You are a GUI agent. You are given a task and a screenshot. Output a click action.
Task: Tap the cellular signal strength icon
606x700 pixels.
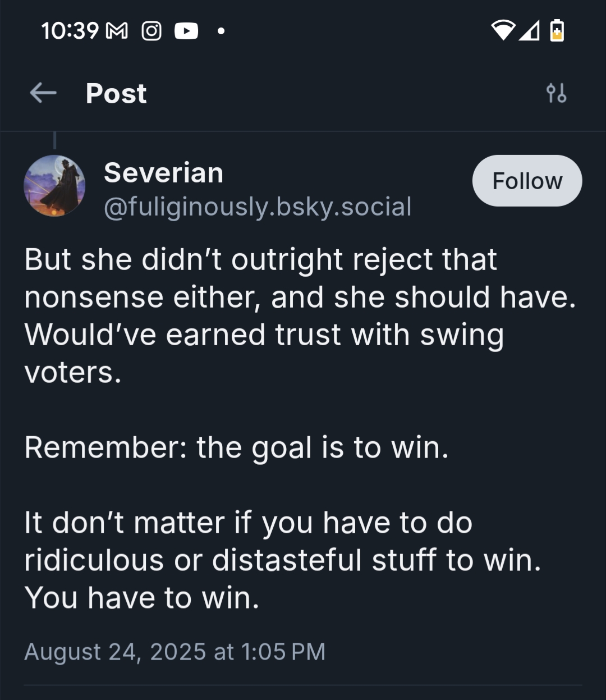[530, 31]
